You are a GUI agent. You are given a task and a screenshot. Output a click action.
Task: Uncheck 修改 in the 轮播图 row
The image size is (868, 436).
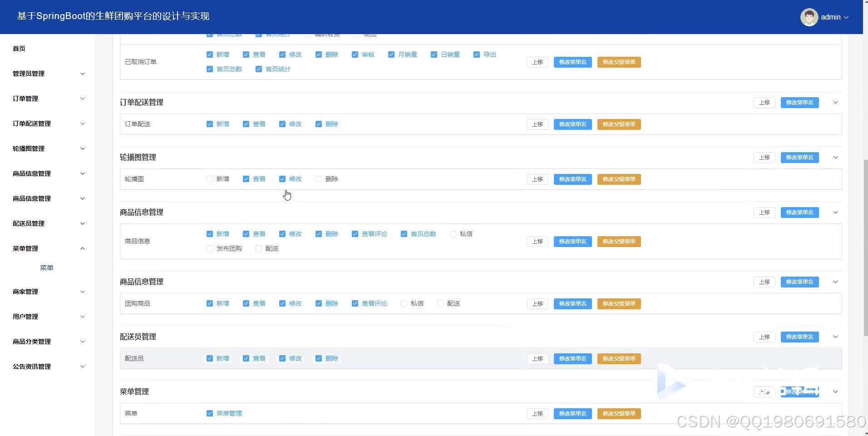pyautogui.click(x=282, y=179)
